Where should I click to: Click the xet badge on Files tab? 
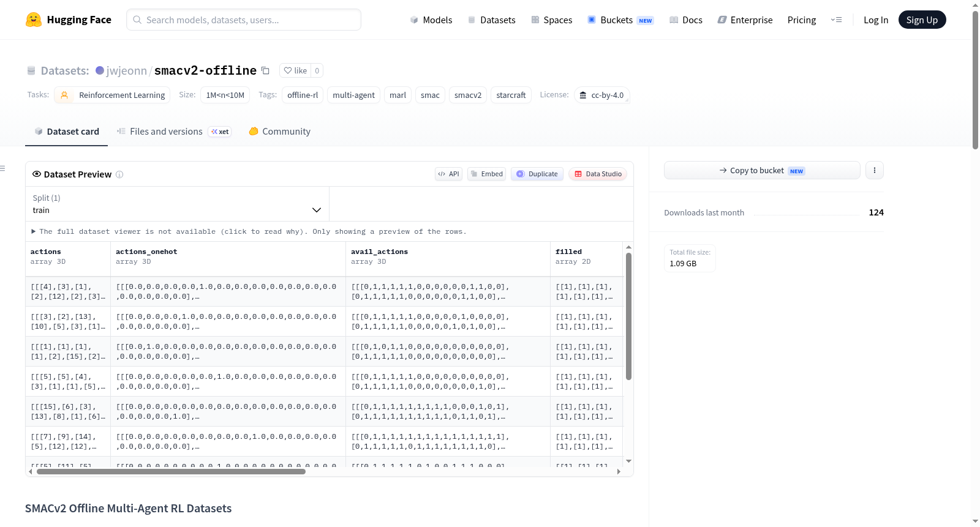click(220, 132)
